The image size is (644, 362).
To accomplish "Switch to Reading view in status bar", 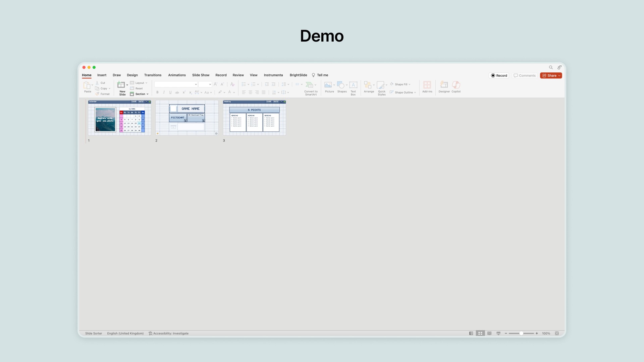I will click(489, 334).
